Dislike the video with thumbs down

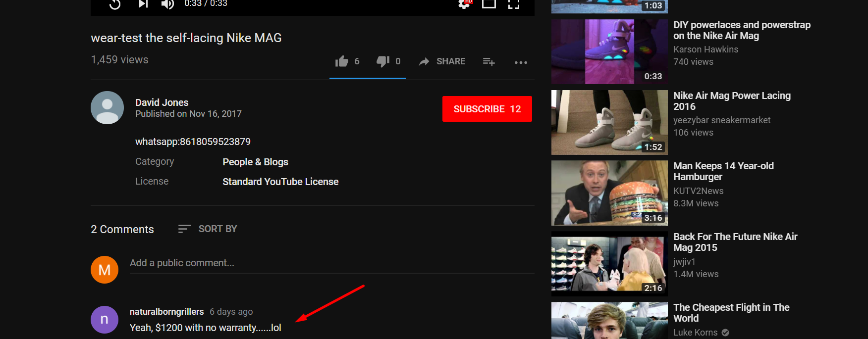pyautogui.click(x=383, y=61)
